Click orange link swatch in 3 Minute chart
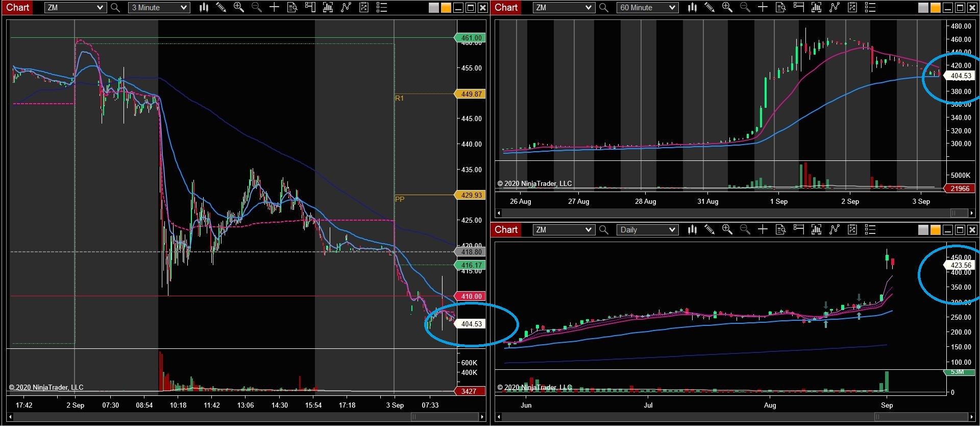980x426 pixels. [446, 8]
